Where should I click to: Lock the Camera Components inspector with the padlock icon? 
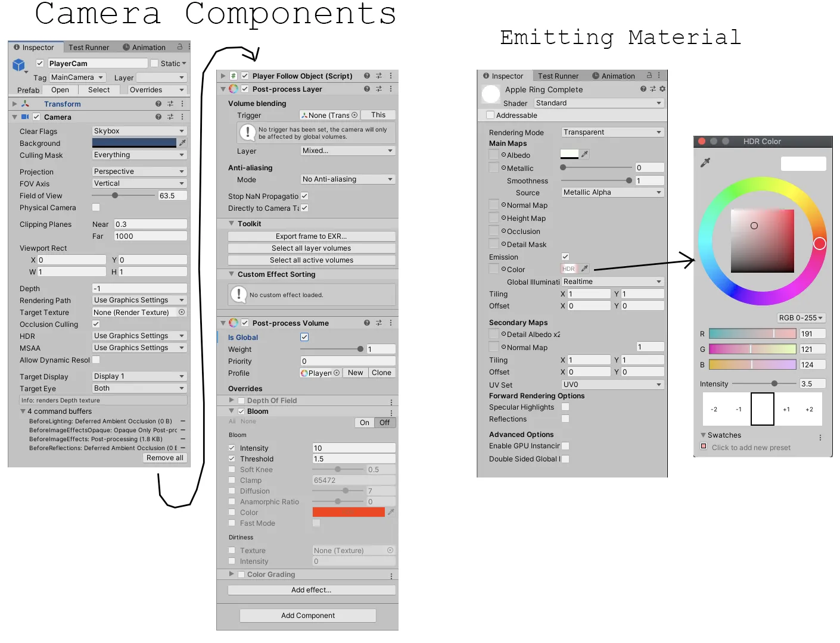(x=179, y=46)
